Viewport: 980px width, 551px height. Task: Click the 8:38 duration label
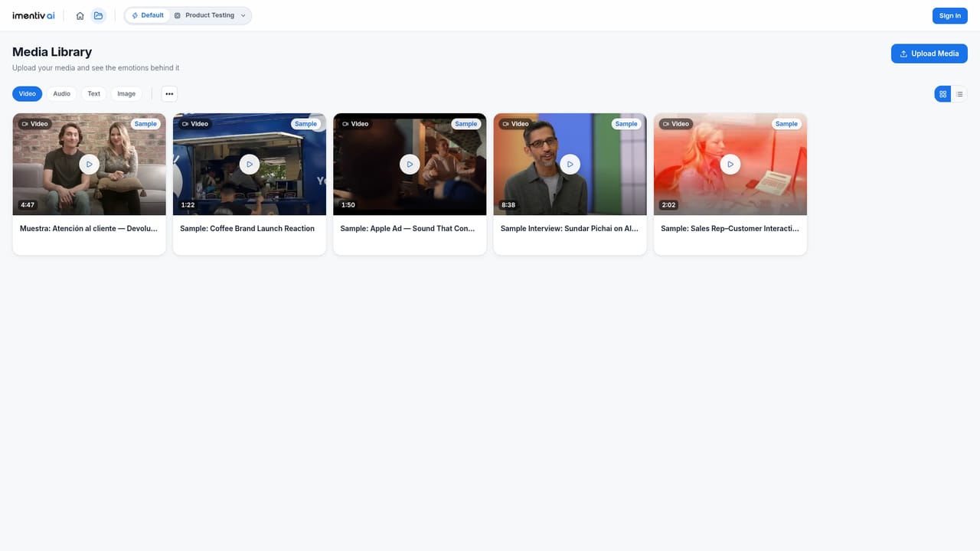pos(508,205)
